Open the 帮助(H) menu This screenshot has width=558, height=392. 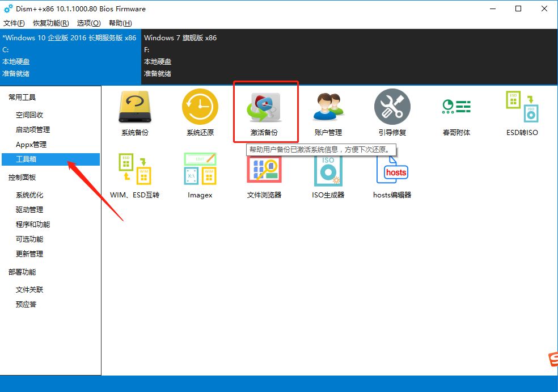click(x=120, y=23)
